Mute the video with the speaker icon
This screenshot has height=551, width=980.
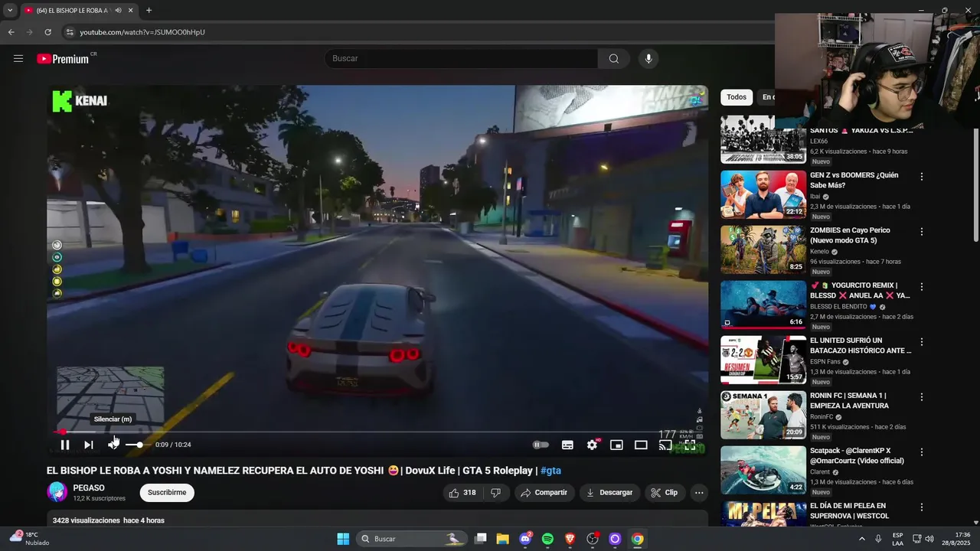pos(113,445)
